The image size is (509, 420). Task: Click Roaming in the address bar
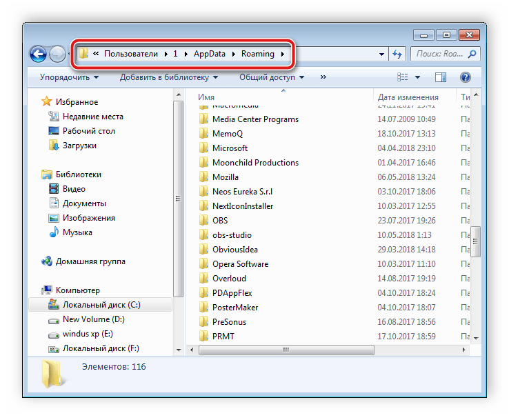[258, 54]
